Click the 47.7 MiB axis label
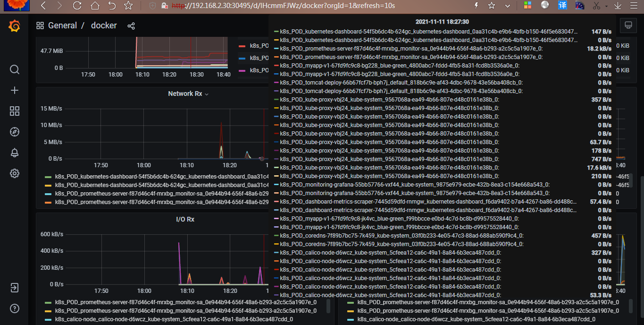Viewport: 644px width, 325px height. click(52, 51)
